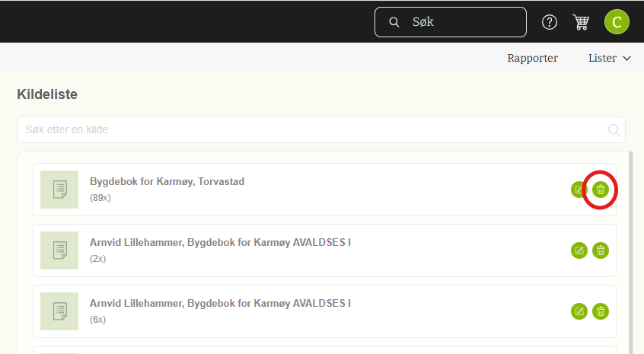Open the Bygdebok for Karmøy, Torvastad title
This screenshot has height=354, width=644.
coord(167,182)
